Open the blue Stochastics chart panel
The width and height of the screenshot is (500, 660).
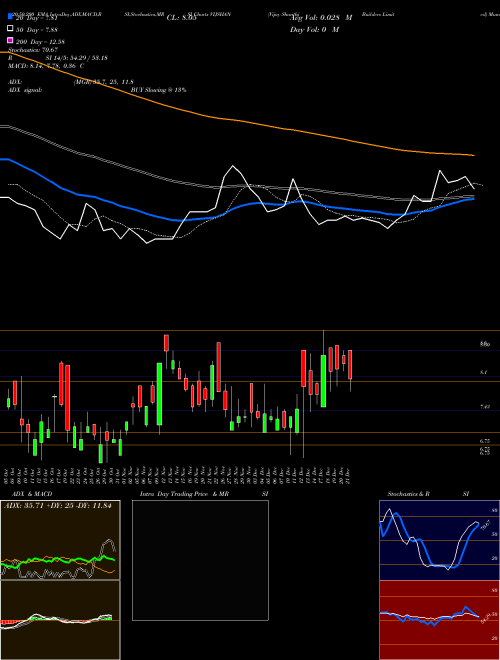[439, 540]
